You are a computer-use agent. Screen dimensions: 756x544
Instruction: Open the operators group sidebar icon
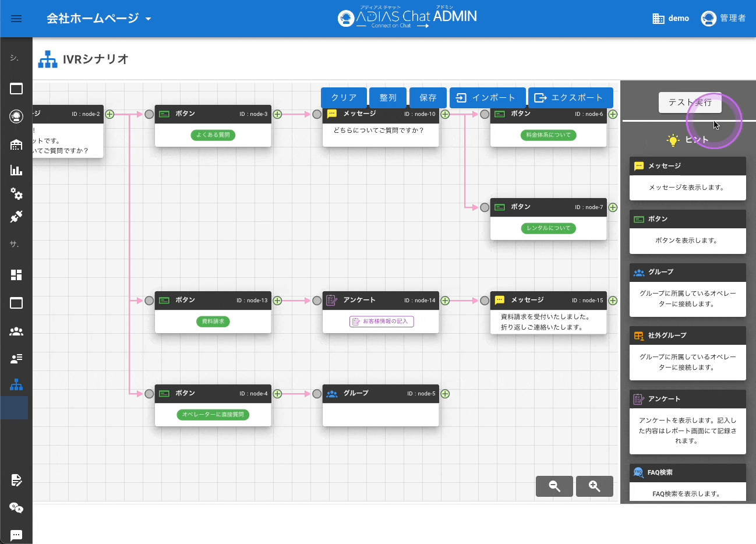16,331
